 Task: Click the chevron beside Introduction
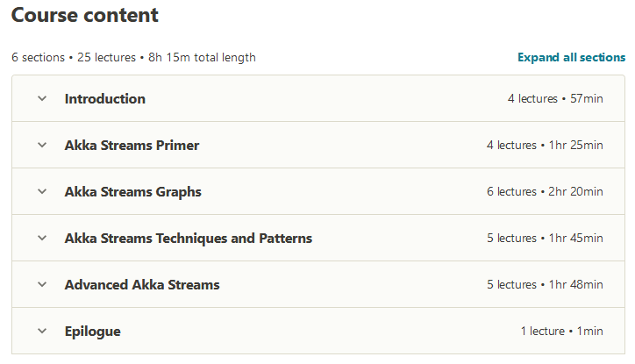tap(41, 98)
